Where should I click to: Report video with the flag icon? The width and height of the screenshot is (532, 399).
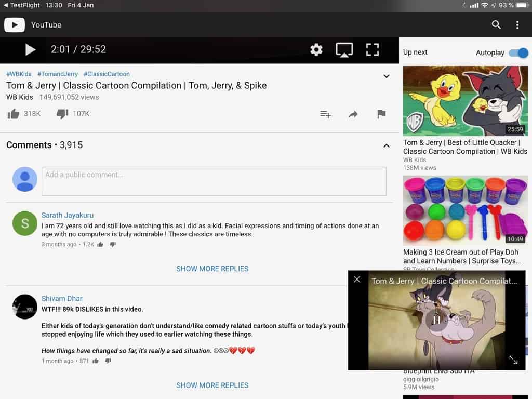click(x=381, y=114)
